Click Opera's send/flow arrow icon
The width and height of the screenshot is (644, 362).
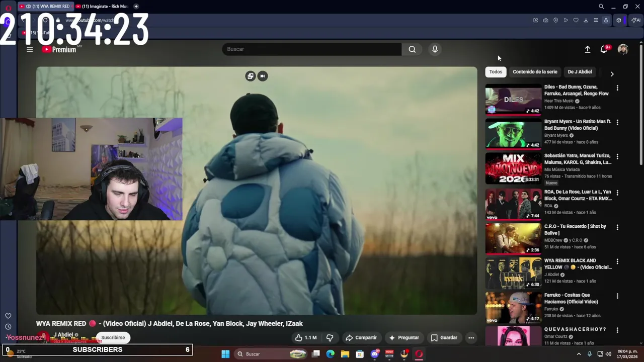point(566,20)
